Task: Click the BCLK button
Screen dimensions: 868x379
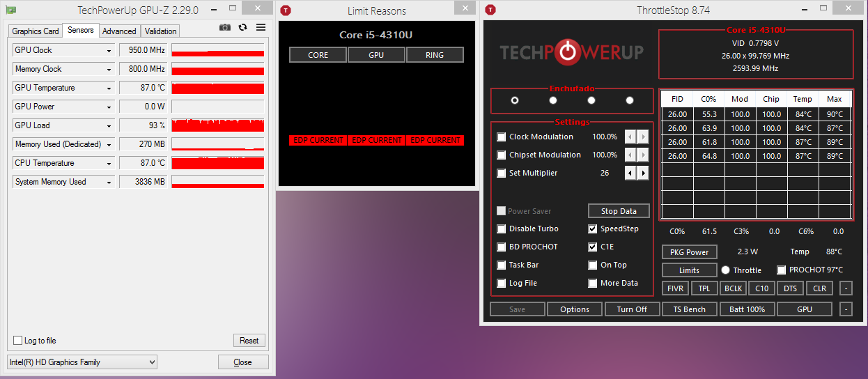Action: [x=733, y=288]
